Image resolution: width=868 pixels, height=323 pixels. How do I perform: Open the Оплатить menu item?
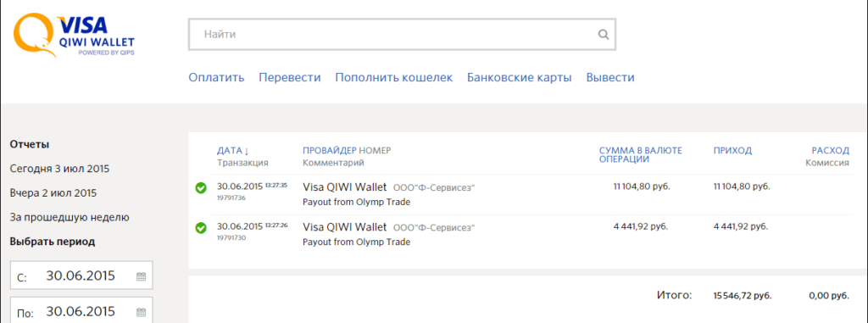point(216,77)
